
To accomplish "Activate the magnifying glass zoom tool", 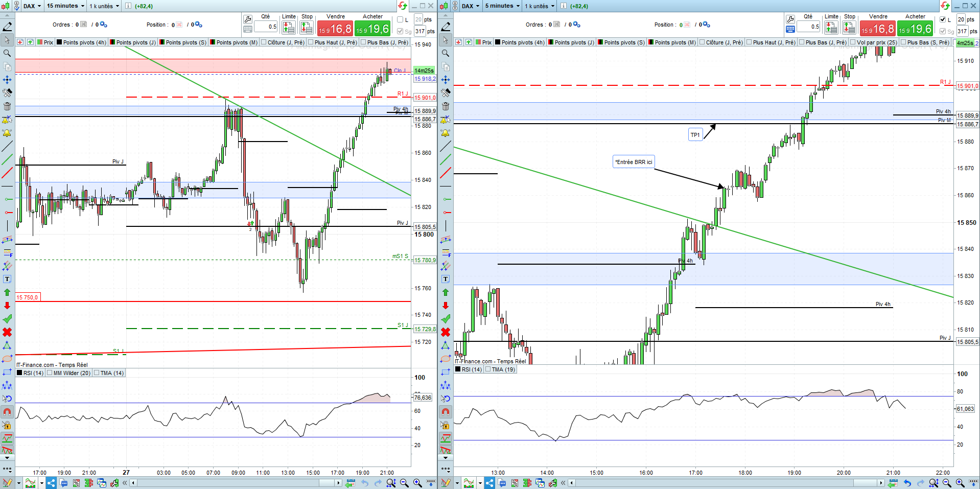I will (7, 53).
